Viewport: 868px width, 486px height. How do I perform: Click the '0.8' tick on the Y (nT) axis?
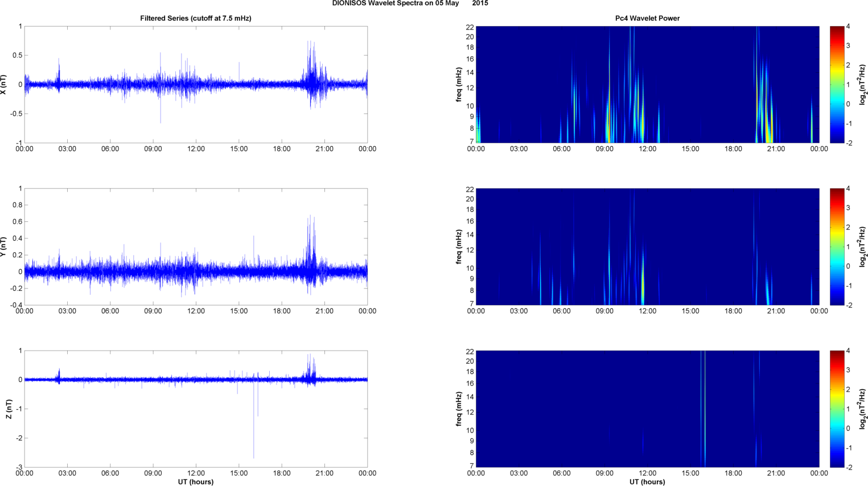[17, 205]
